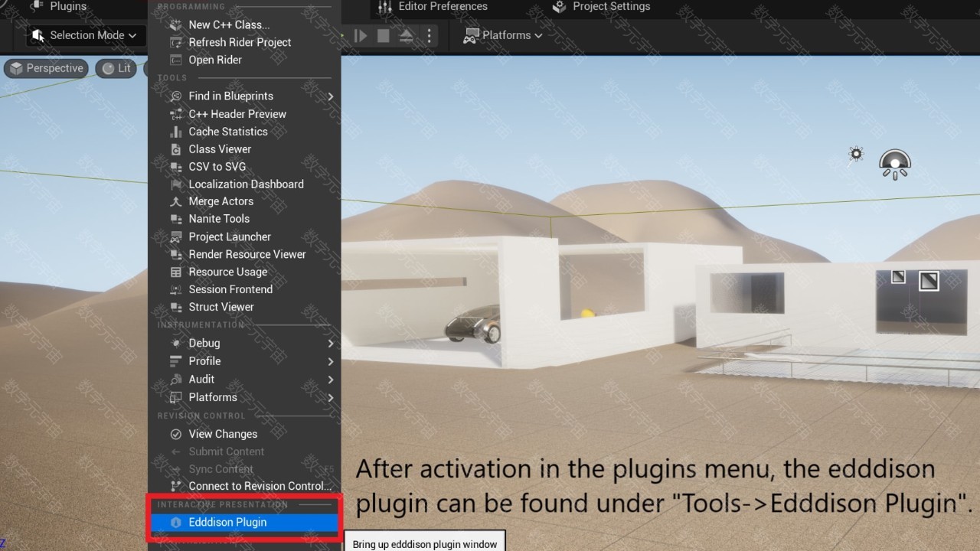Select the yellow object inside white building
980x551 pixels.
587,313
